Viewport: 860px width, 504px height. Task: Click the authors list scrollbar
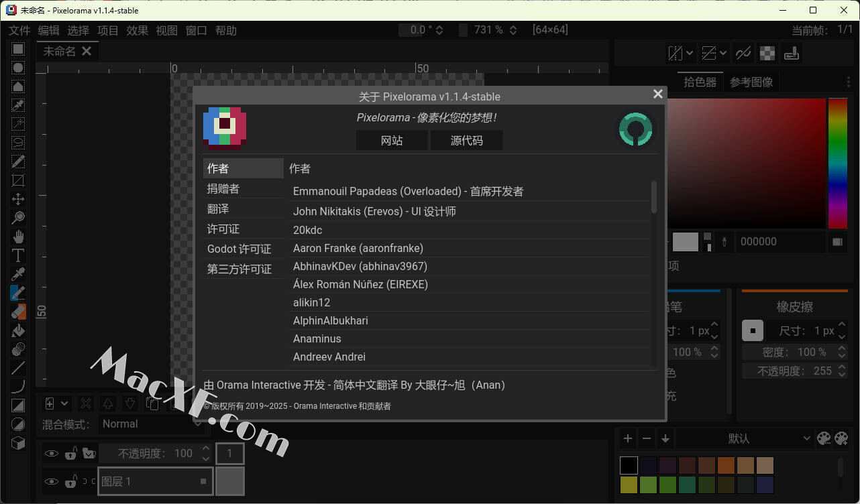tap(654, 197)
